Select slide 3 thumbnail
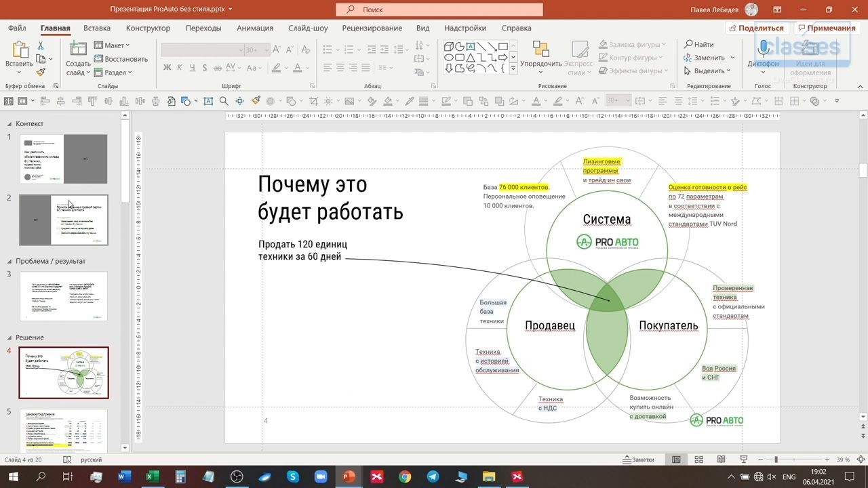868x488 pixels. [63, 296]
